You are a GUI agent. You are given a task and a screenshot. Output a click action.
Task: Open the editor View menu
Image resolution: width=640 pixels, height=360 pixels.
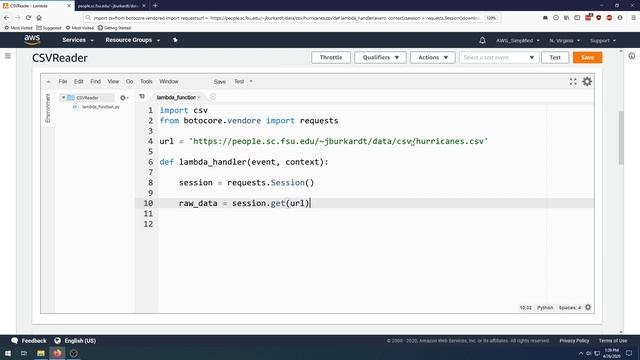tap(113, 82)
